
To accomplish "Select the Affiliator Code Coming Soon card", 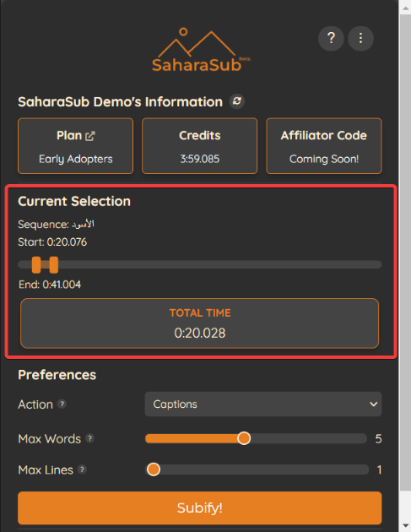I will tap(324, 146).
